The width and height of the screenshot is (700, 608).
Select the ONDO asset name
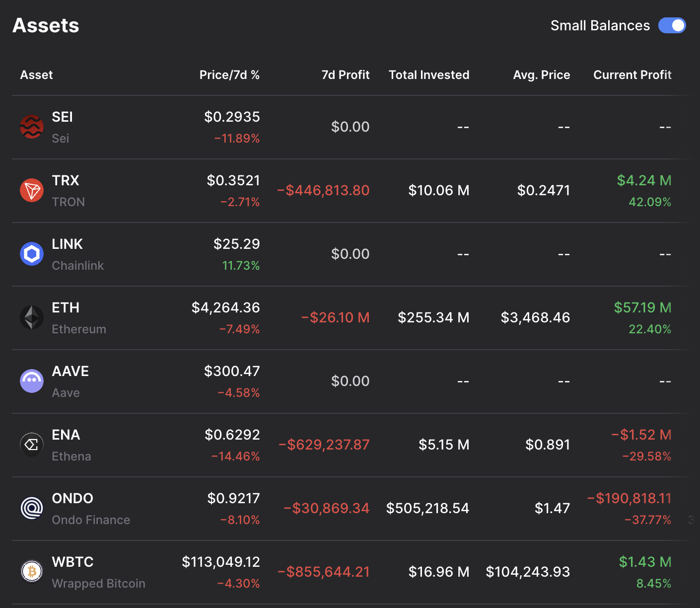pyautogui.click(x=72, y=499)
